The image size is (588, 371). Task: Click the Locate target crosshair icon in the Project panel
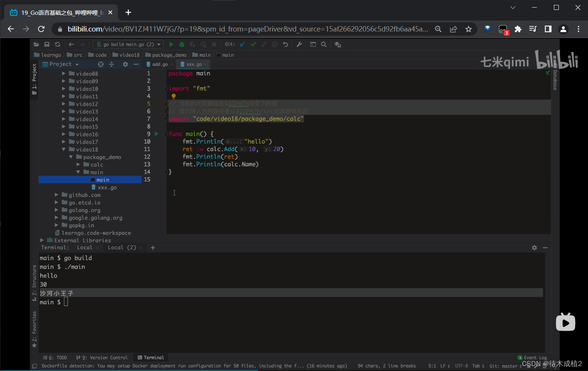pyautogui.click(x=100, y=64)
